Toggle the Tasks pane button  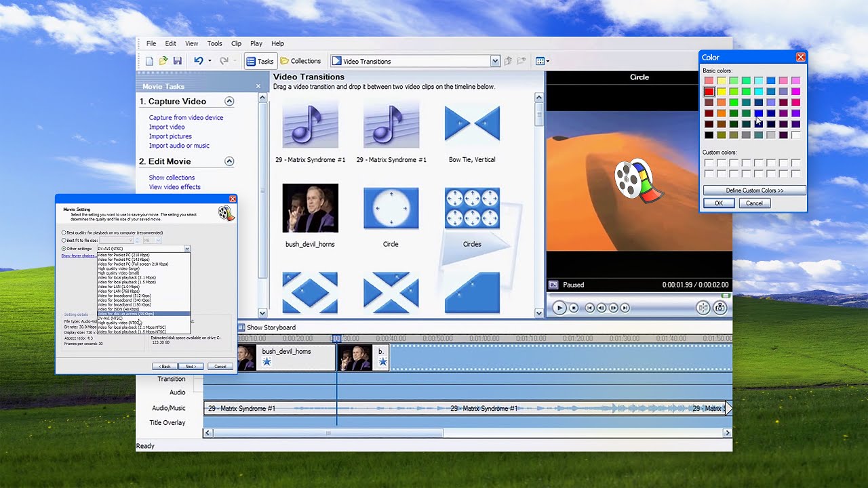[x=260, y=61]
